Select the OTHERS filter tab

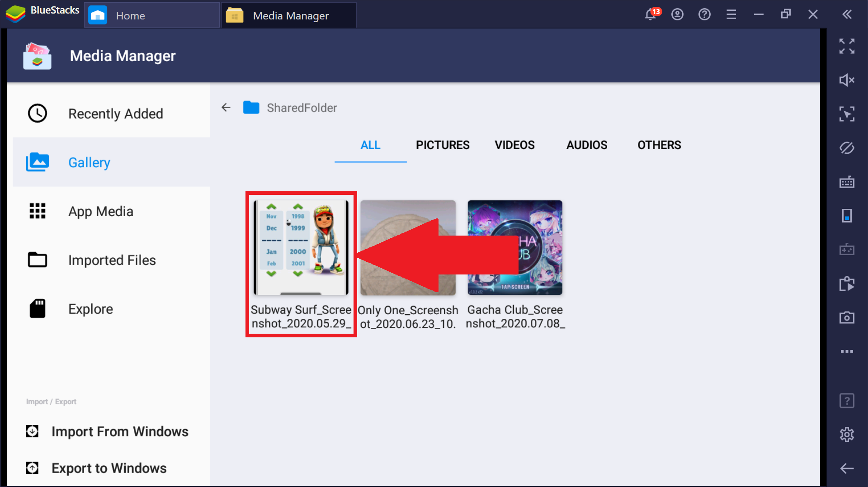(659, 145)
